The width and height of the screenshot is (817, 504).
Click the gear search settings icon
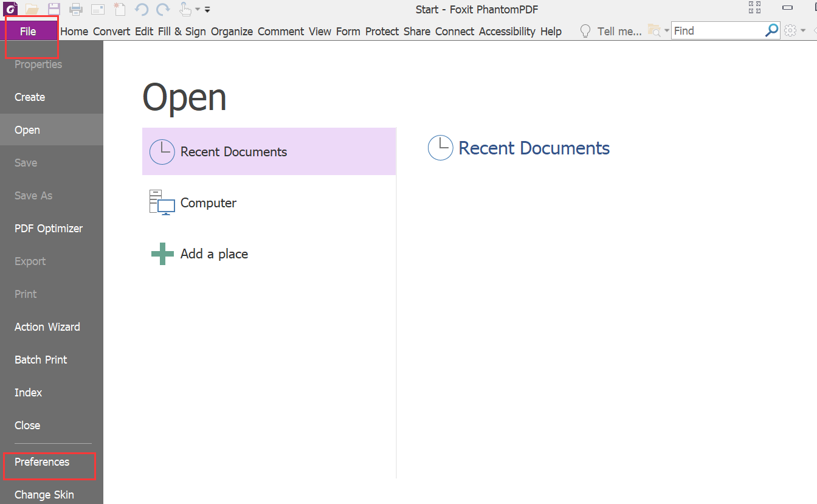[790, 30]
